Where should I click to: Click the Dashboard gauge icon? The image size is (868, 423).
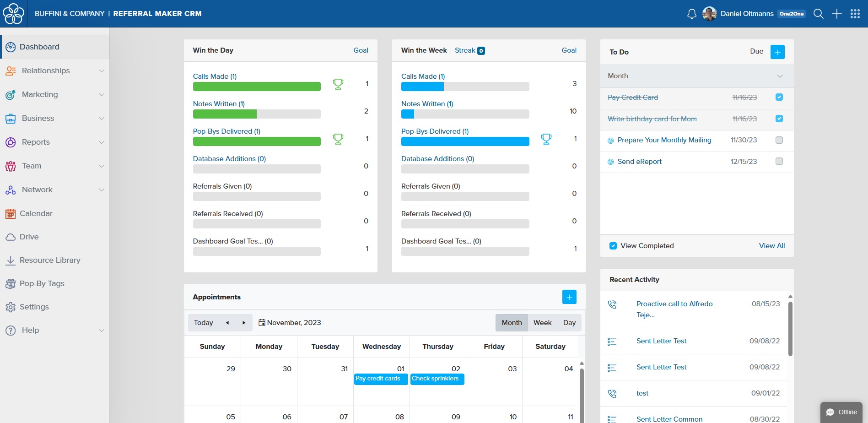pyautogui.click(x=11, y=47)
